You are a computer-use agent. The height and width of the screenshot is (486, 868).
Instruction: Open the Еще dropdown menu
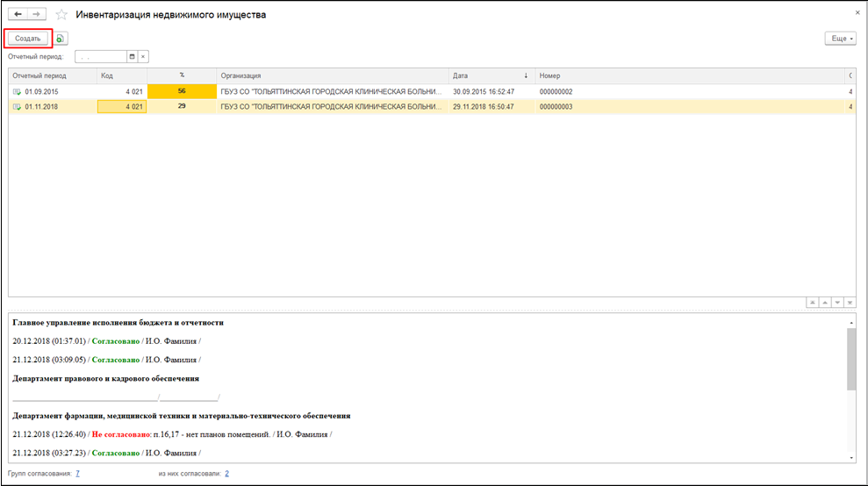point(840,39)
